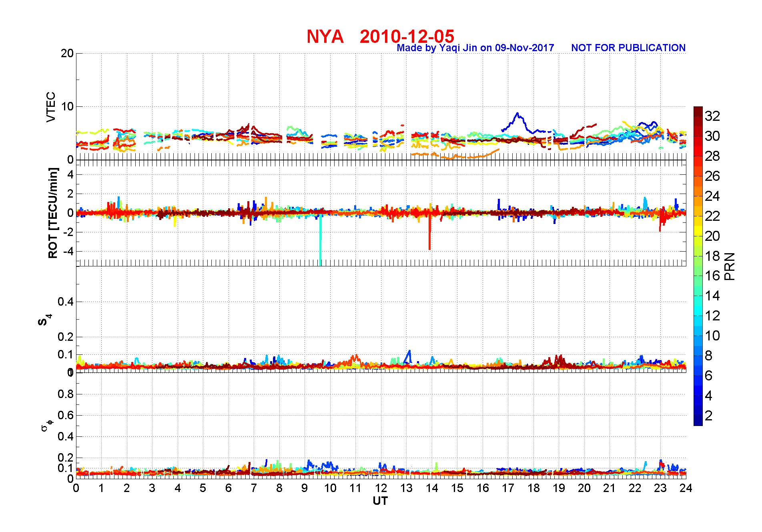Click the cyan ROT downward spike near 9.6 UT
Image resolution: width=762 pixels, height=532 pixels.
click(320, 240)
